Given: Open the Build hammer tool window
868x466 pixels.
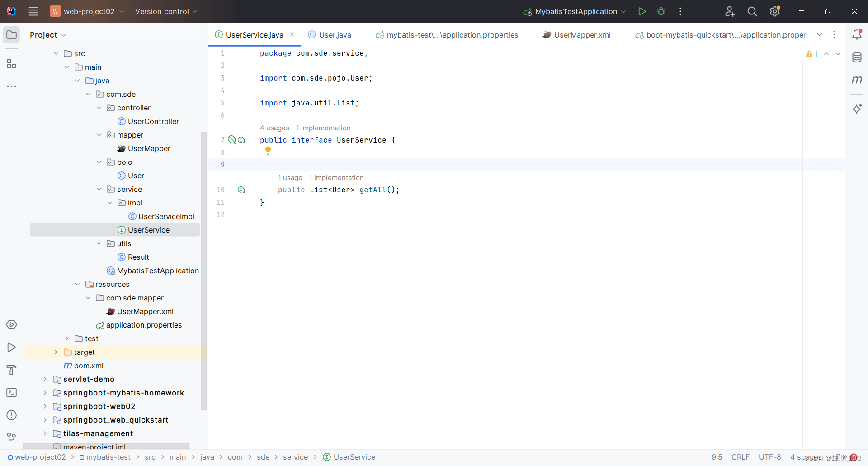Looking at the screenshot, I should point(12,370).
